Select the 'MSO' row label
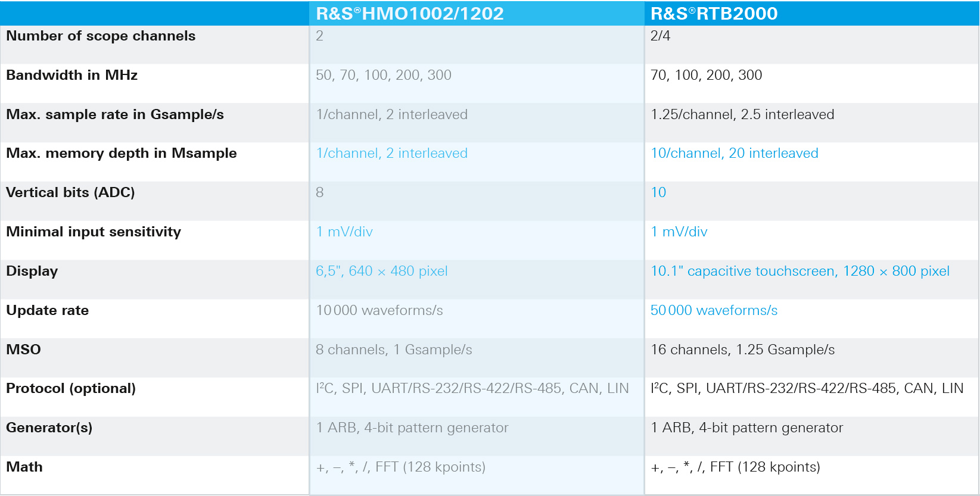This screenshot has height=496, width=980. point(24,350)
